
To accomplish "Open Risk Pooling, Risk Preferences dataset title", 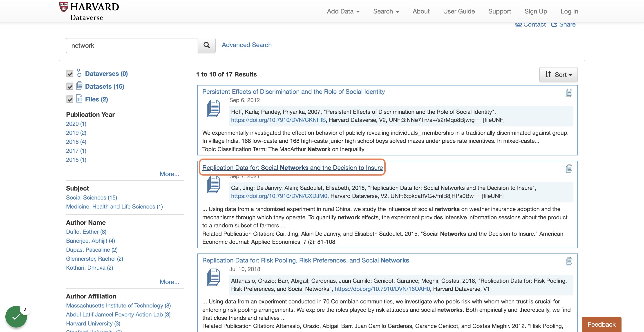I will click(306, 260).
